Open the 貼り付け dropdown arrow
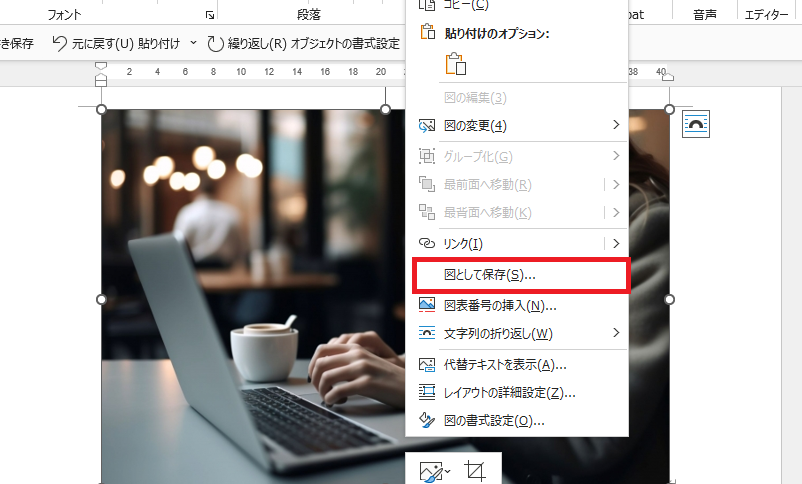The height and width of the screenshot is (484, 802). tap(193, 43)
